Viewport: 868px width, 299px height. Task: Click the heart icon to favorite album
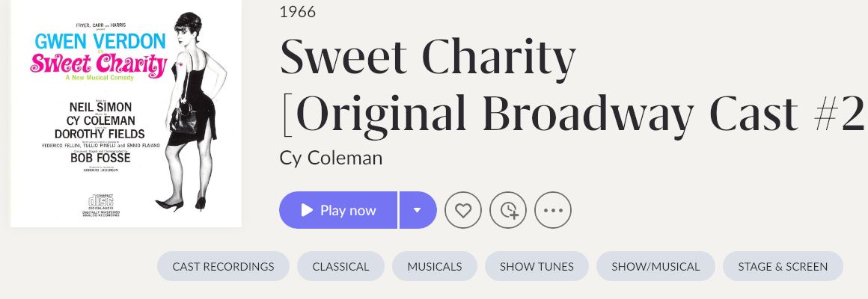tap(463, 210)
